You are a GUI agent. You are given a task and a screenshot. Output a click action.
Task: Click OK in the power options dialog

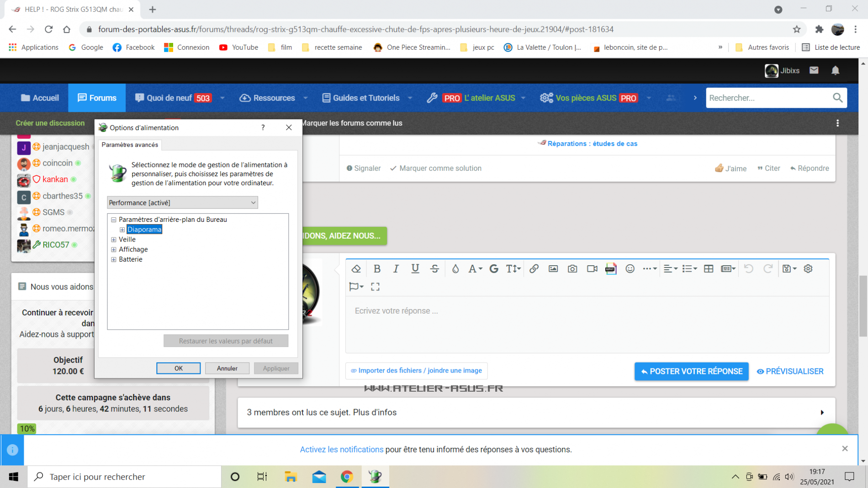178,368
